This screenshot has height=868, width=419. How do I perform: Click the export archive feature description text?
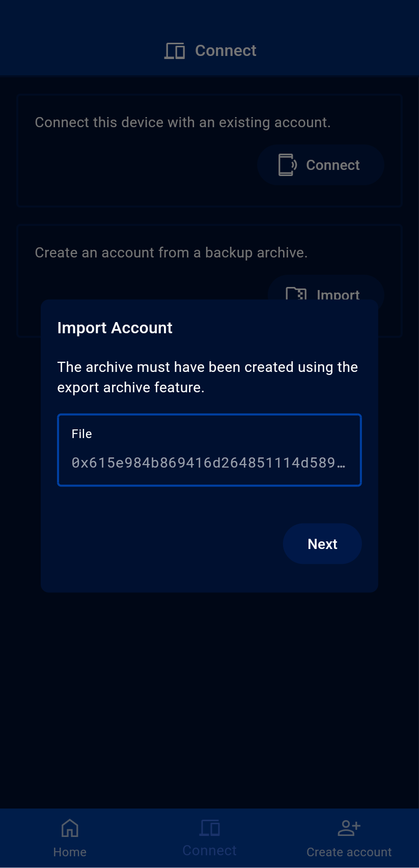pyautogui.click(x=207, y=377)
